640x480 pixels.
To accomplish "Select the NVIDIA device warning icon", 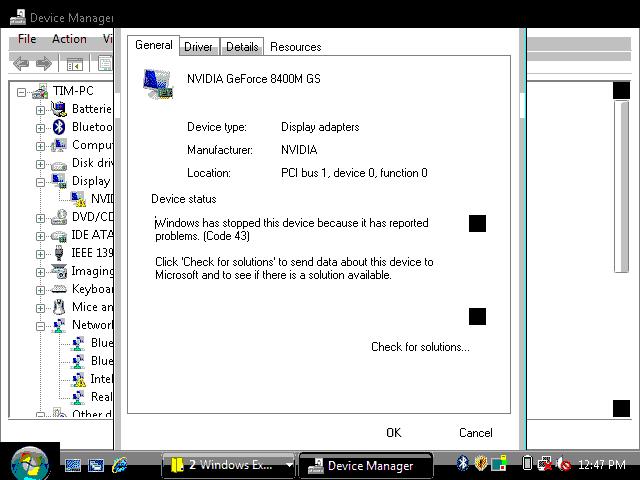I will tap(78, 199).
